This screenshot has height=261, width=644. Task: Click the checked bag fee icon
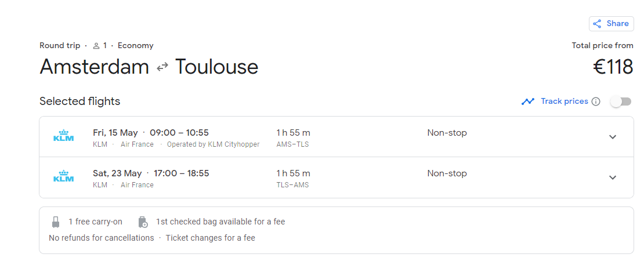pos(143,222)
